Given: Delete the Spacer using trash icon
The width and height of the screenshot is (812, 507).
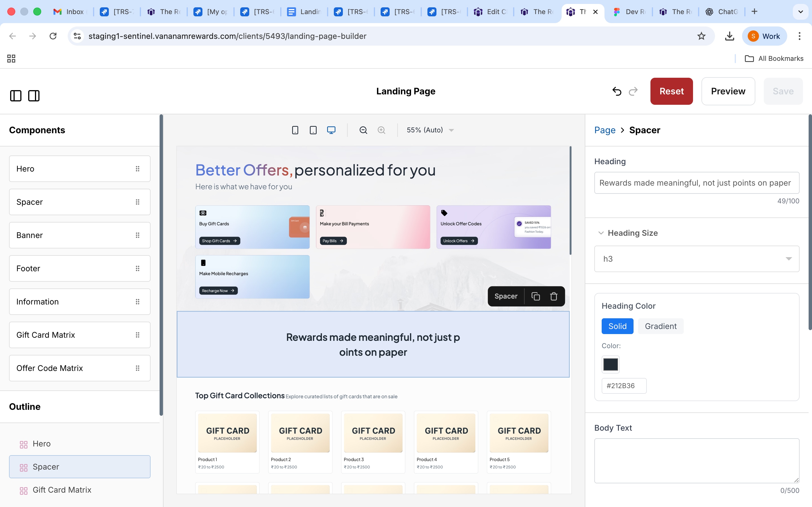Looking at the screenshot, I should (554, 296).
